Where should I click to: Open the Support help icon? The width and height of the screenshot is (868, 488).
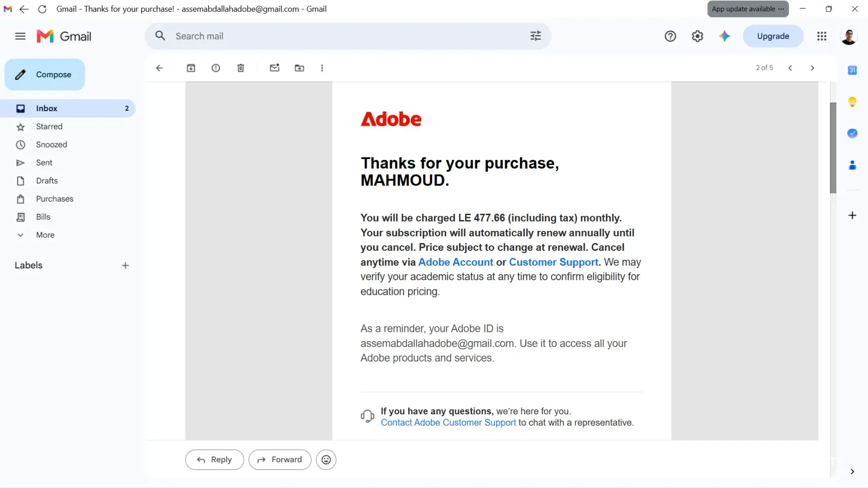point(670,36)
